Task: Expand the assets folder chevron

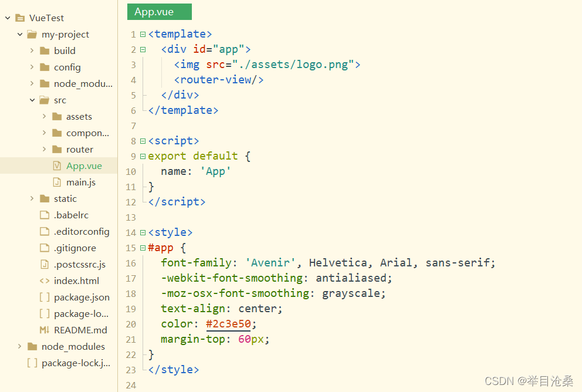Action: (44, 116)
